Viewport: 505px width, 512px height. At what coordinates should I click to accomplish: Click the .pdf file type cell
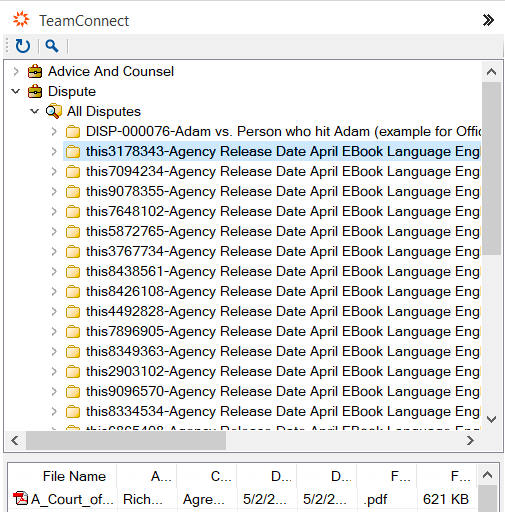[x=376, y=499]
